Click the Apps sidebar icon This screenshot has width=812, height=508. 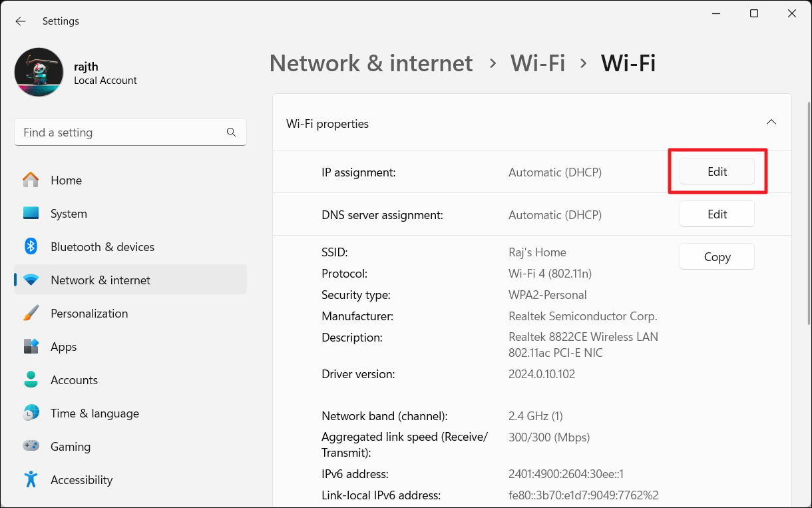tap(31, 346)
